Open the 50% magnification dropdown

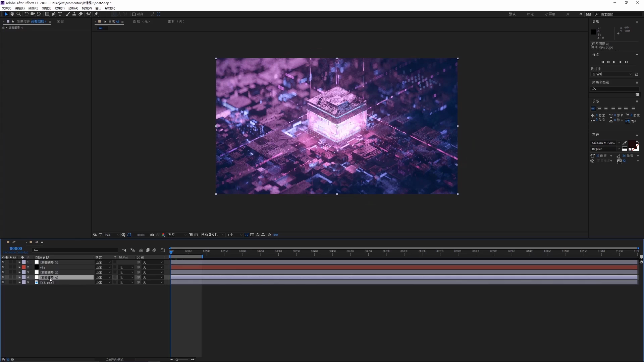pos(112,235)
